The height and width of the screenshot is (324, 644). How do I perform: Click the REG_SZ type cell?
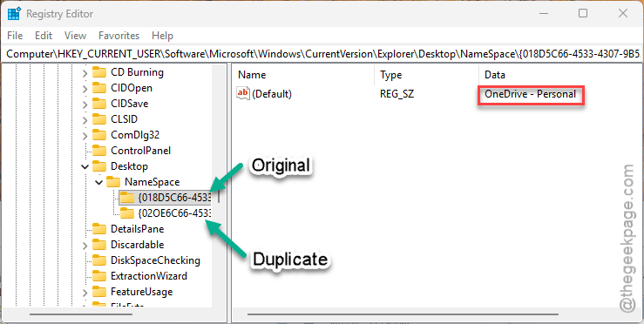coord(397,94)
